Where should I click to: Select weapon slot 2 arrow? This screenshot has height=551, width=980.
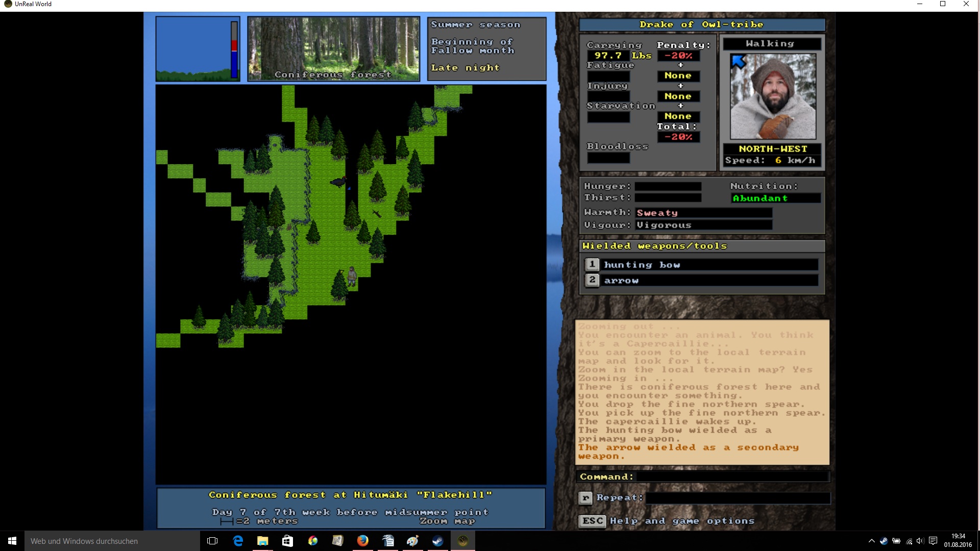click(701, 281)
